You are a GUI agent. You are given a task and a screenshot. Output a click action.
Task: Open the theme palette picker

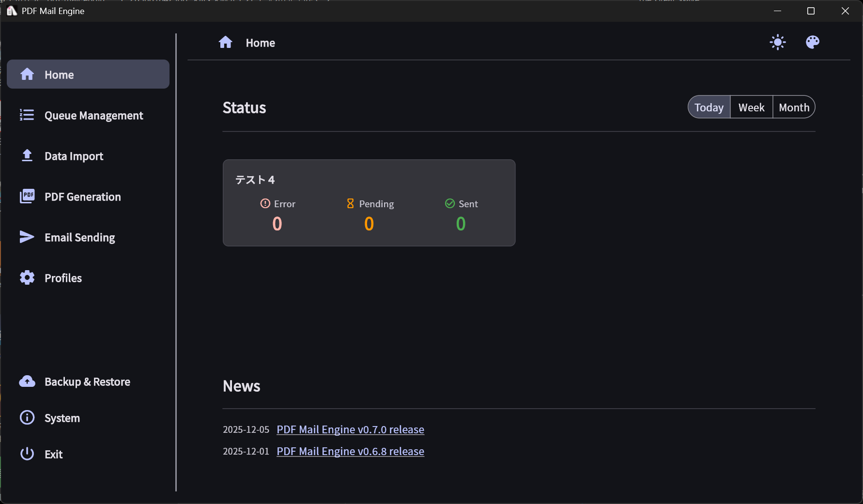click(x=812, y=42)
